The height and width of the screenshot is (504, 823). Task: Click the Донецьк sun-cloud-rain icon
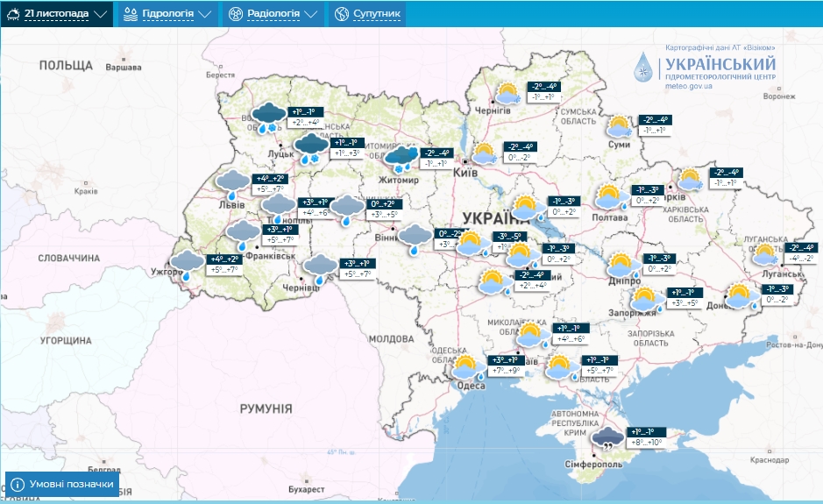pyautogui.click(x=742, y=297)
